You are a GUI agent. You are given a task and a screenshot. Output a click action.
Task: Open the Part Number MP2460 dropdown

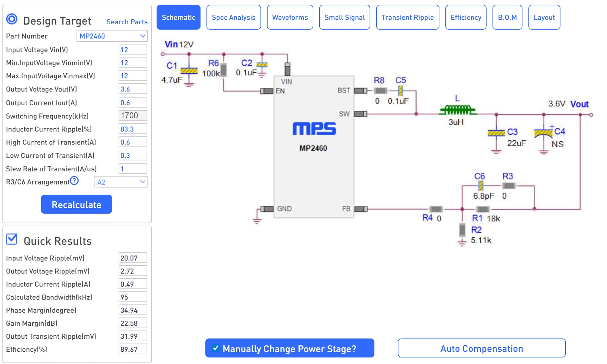[x=112, y=36]
